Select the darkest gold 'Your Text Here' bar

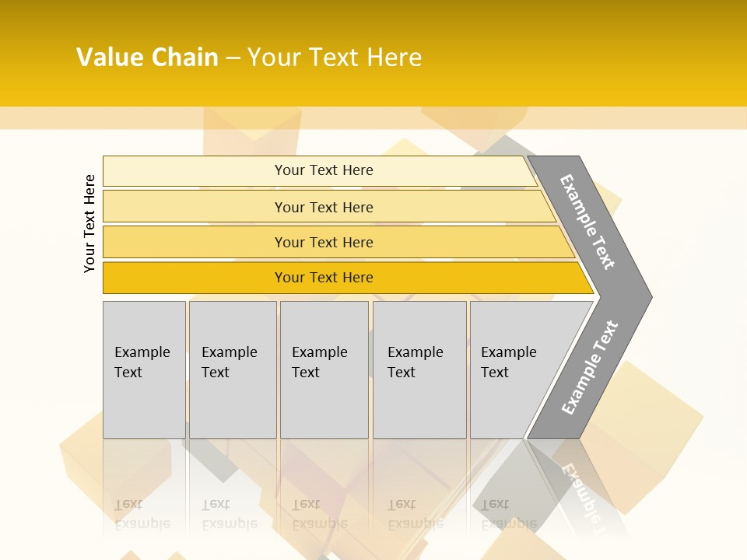[x=324, y=278]
